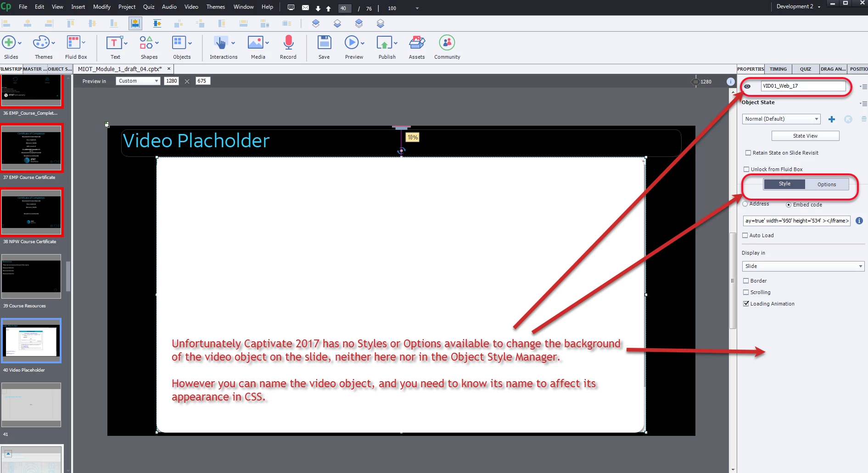Screen dimensions: 868x473
Task: Switch to the TIMING tab
Action: (778, 69)
